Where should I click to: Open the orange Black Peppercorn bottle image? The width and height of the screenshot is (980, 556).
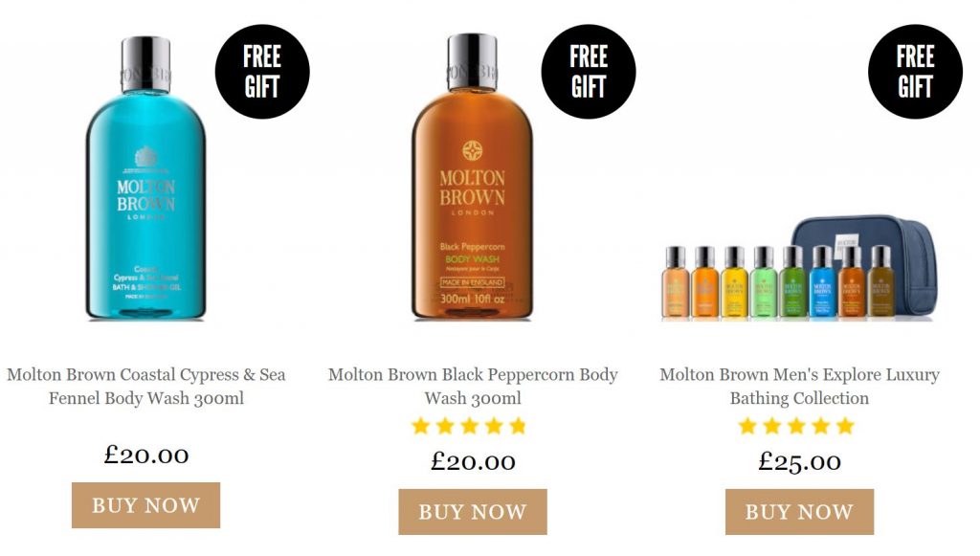pos(473,177)
